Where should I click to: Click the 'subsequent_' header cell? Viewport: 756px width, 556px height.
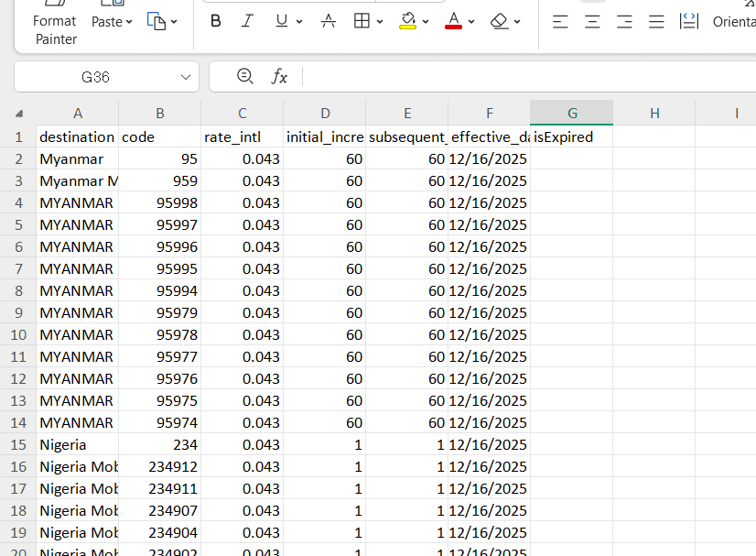(407, 137)
